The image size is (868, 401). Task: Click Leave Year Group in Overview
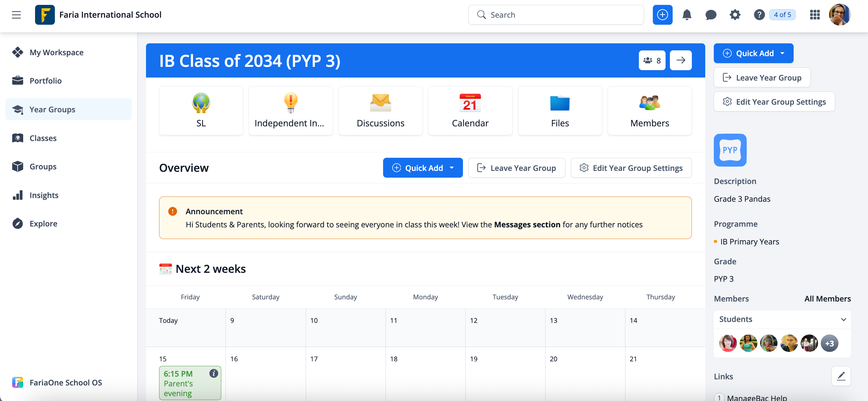516,168
